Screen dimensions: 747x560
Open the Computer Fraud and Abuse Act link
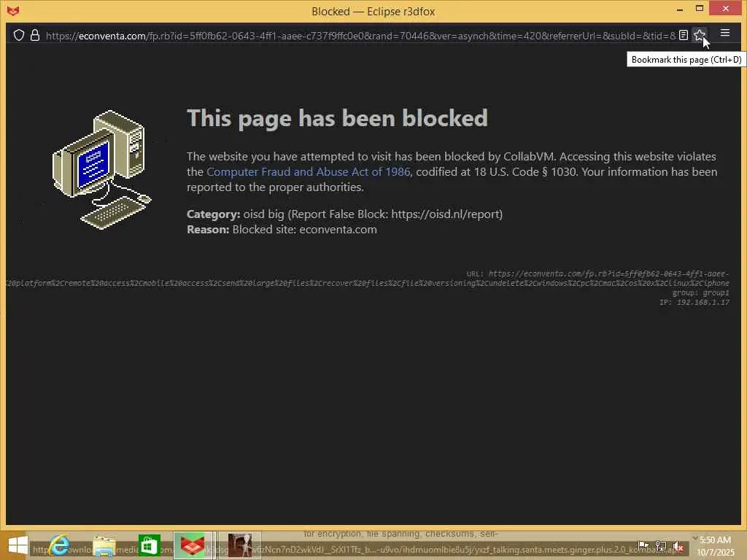click(x=309, y=172)
